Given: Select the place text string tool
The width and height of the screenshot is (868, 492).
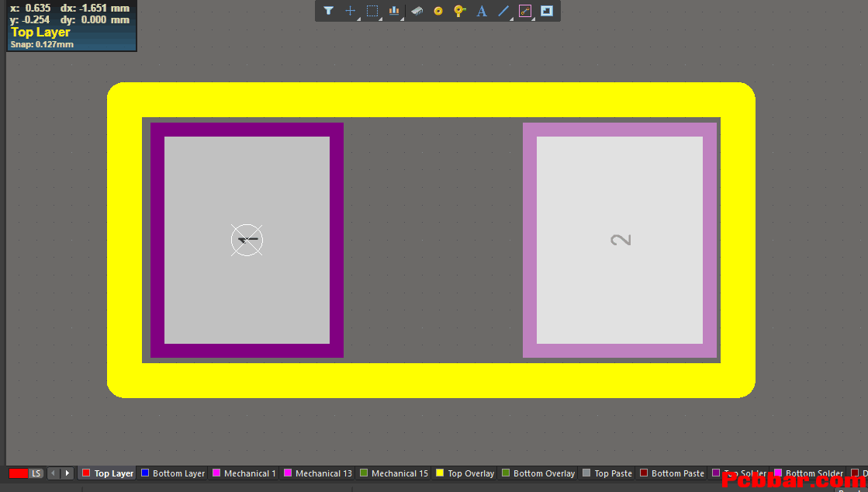Looking at the screenshot, I should 482,11.
